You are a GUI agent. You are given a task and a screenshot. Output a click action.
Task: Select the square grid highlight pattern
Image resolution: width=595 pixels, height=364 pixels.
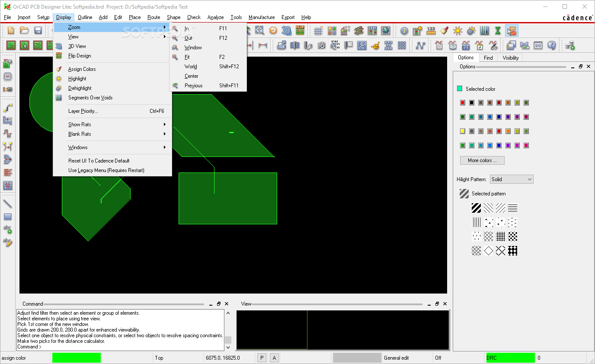click(x=500, y=236)
